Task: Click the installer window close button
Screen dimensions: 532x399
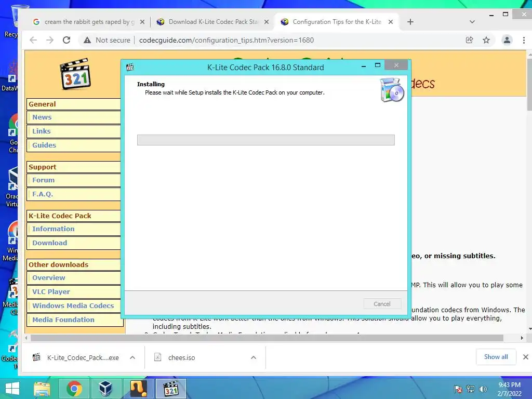Action: pos(396,65)
